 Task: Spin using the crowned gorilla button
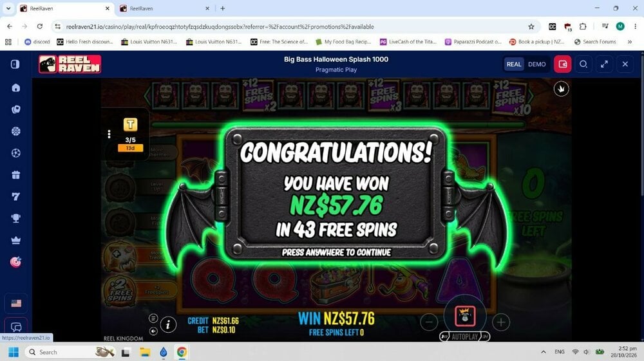coord(465,317)
